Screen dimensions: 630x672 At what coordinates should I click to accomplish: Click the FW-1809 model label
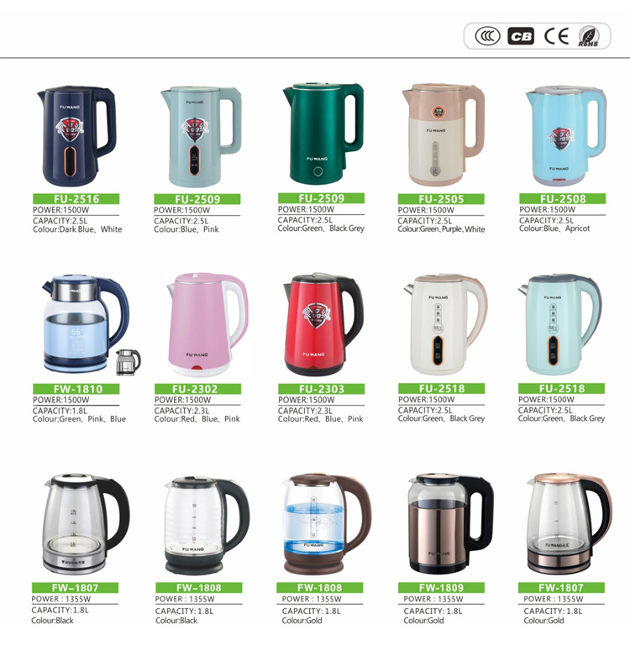(x=441, y=587)
